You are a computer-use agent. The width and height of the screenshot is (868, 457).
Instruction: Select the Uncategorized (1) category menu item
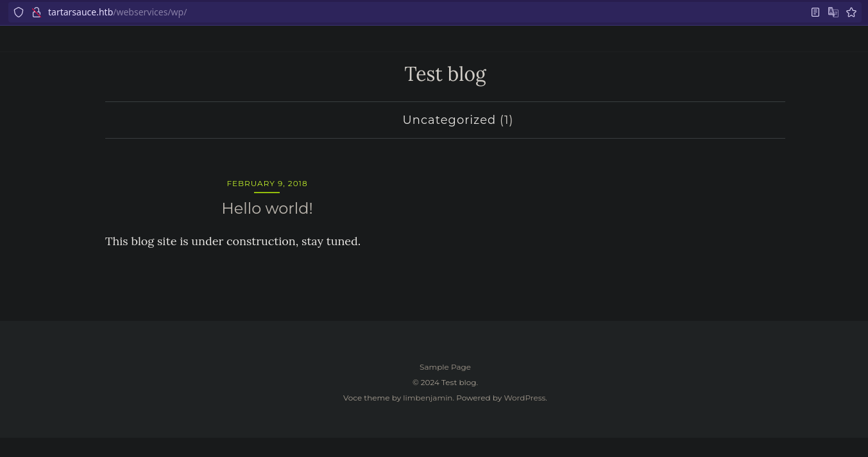coord(457,120)
